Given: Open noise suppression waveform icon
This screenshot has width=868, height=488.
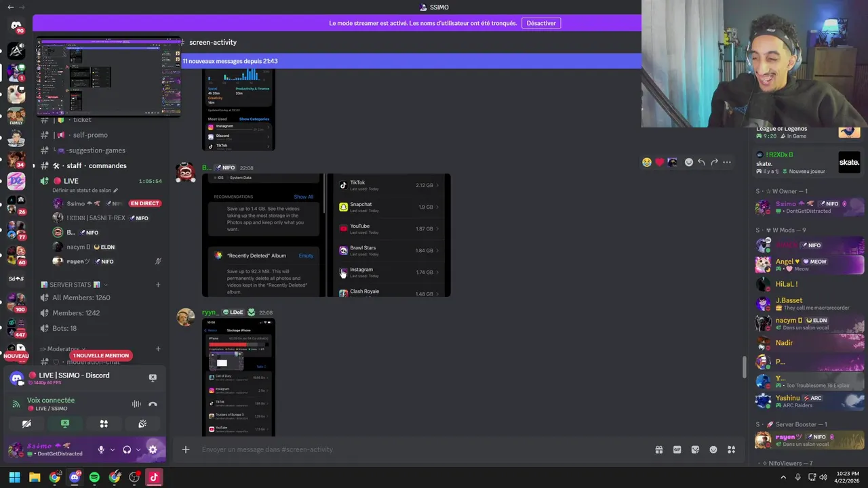Looking at the screenshot, I should coord(136,404).
